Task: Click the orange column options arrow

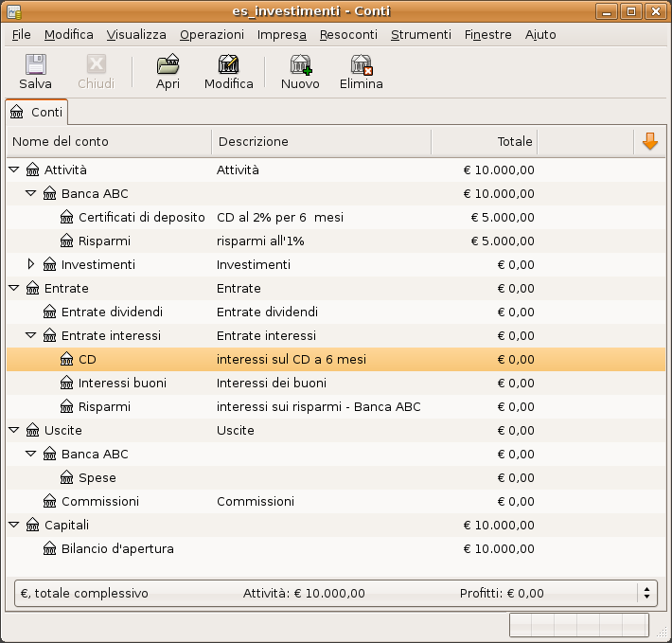Action: click(649, 142)
